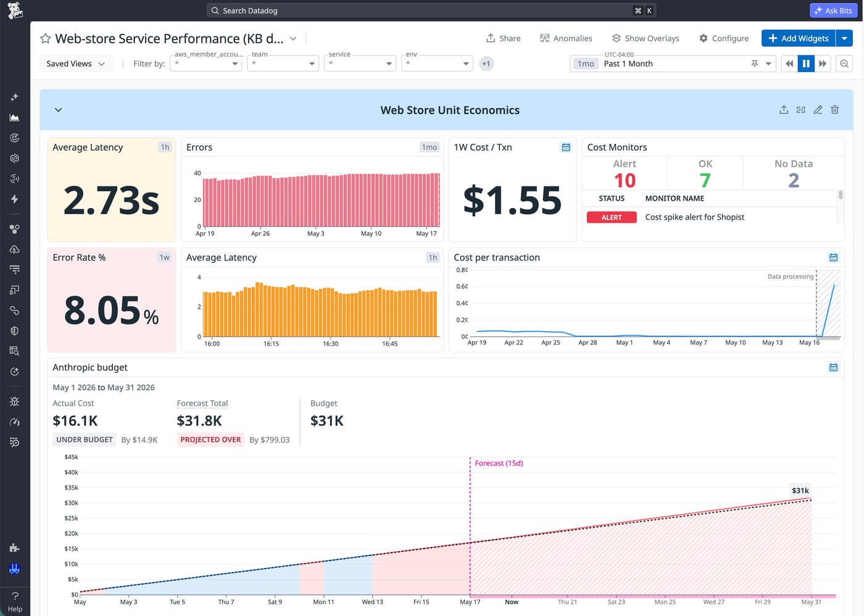Click the pin icon in time picker
The height and width of the screenshot is (616, 864).
pyautogui.click(x=754, y=64)
